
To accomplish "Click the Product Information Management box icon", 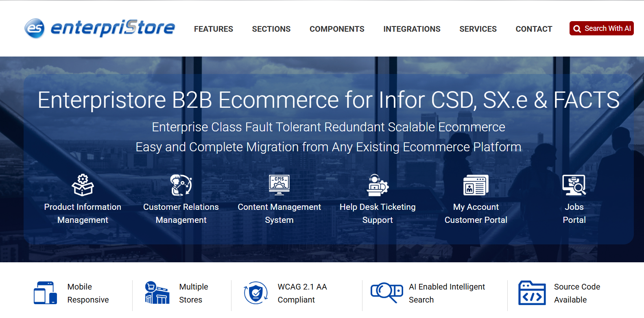I will (x=83, y=185).
